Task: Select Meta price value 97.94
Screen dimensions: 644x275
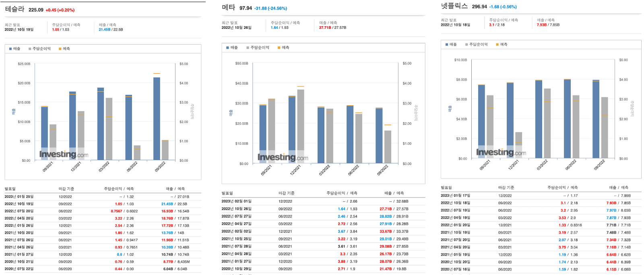Action: coord(246,8)
